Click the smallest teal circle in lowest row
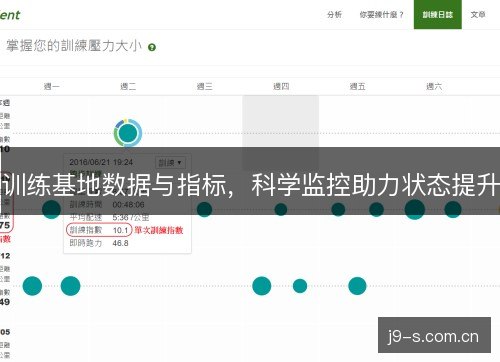 click(x=300, y=286)
